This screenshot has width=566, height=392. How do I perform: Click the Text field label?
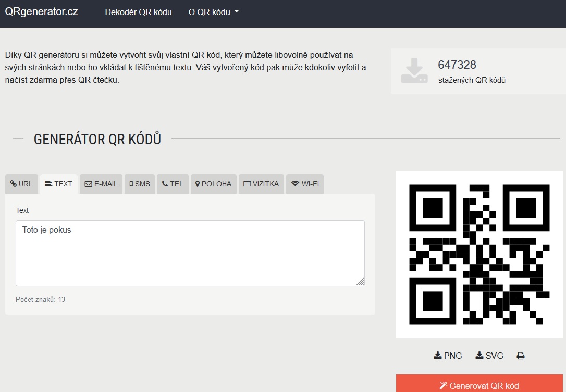coord(22,210)
